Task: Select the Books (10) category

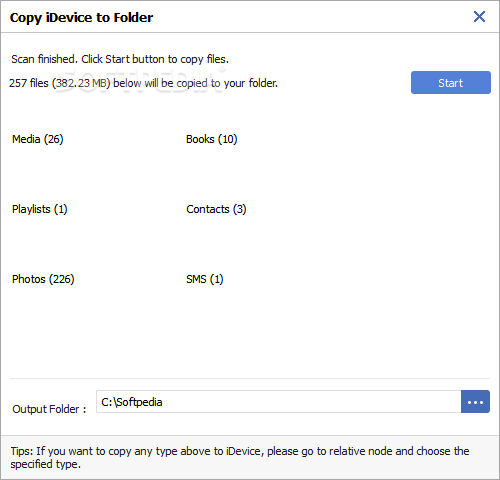Action: click(212, 139)
